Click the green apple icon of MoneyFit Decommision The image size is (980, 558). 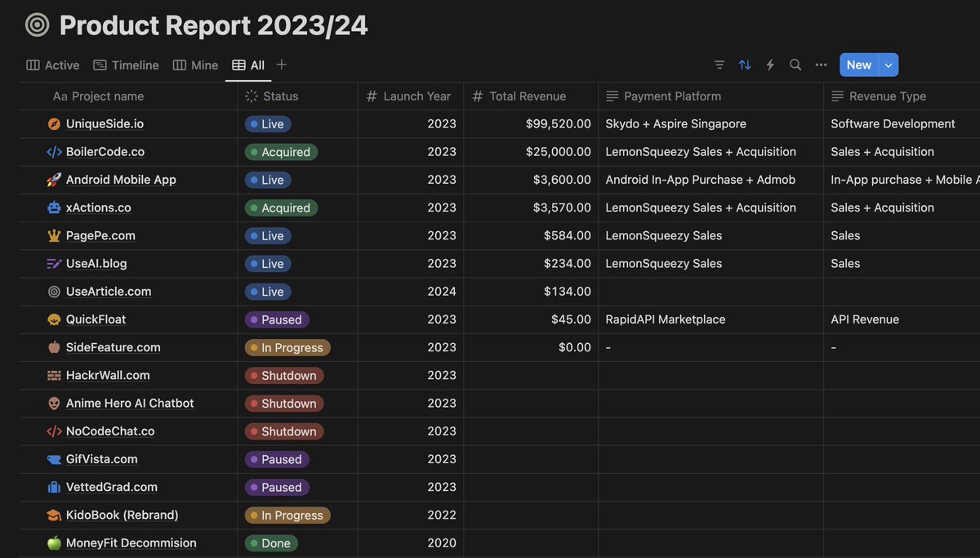click(x=54, y=543)
